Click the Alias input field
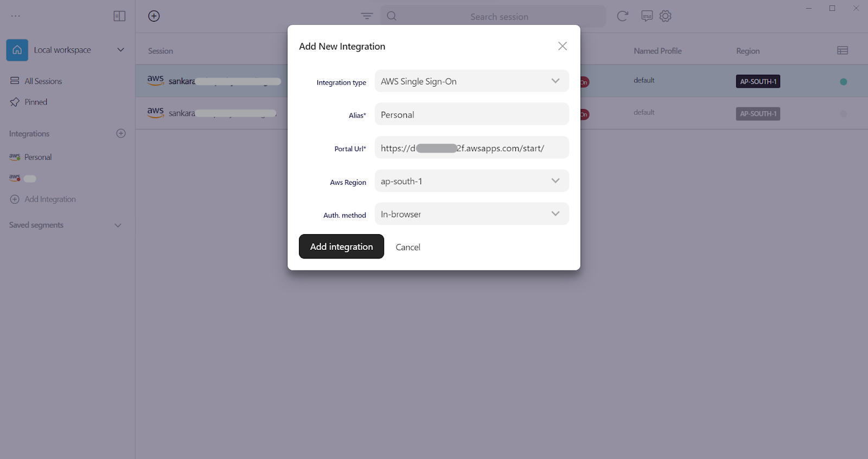 [x=471, y=114]
